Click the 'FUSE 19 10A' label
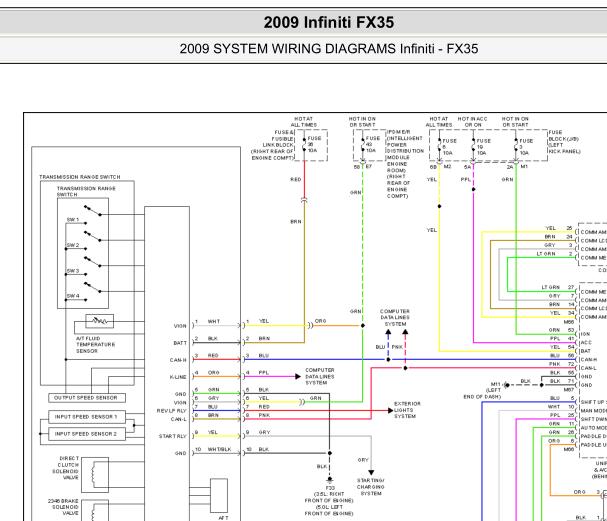Image resolution: width=607 pixels, height=521 pixels. (484, 147)
